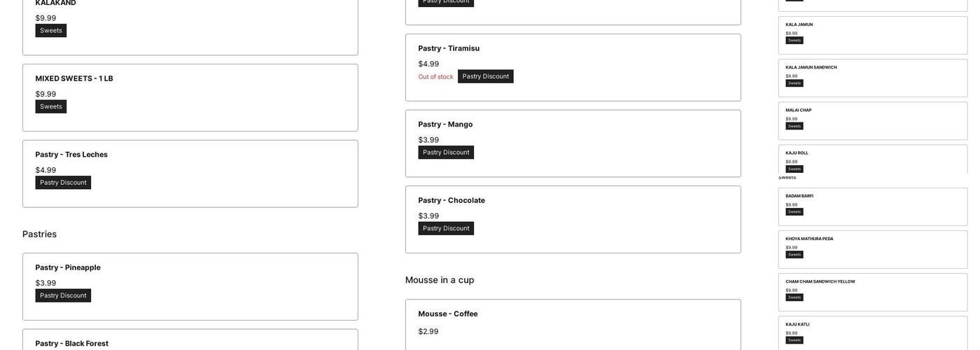Viewport: 980px width, 350px height.
Task: Click Pastry Discount tag under Pastry - Mango
Action: 446,153
